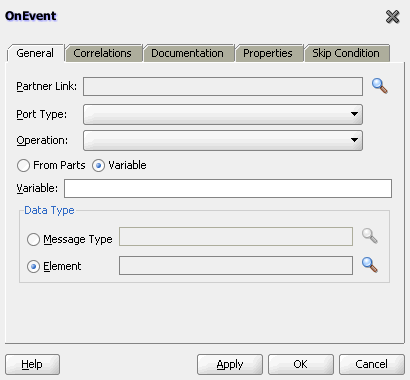Expand the Operation dropdown

tap(223, 140)
